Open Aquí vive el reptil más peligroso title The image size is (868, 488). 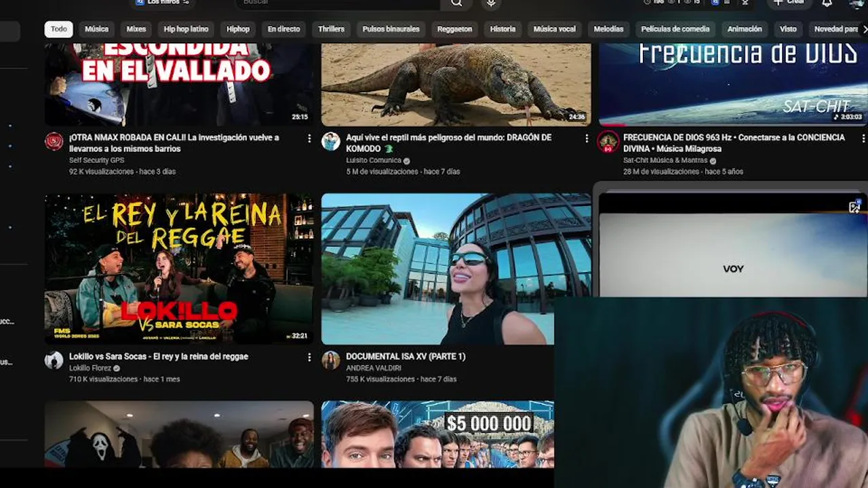(x=449, y=143)
